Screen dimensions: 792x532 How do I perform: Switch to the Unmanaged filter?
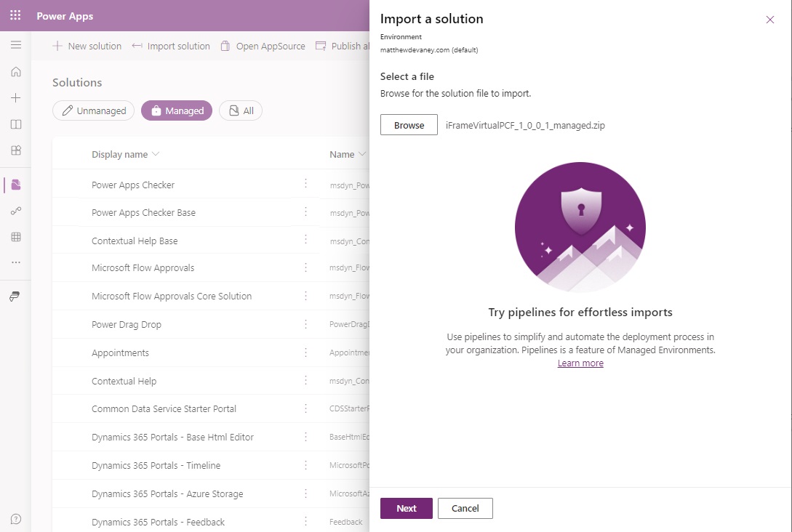pos(93,110)
